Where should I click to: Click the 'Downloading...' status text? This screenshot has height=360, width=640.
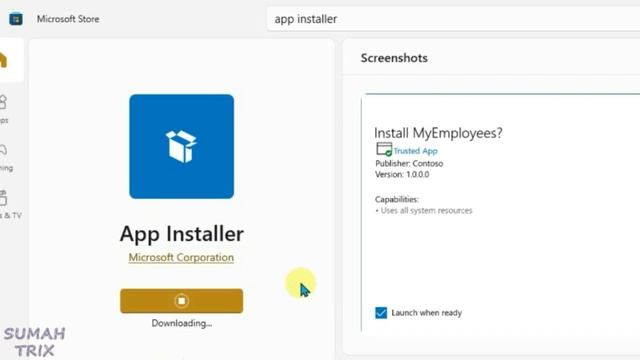tap(182, 323)
